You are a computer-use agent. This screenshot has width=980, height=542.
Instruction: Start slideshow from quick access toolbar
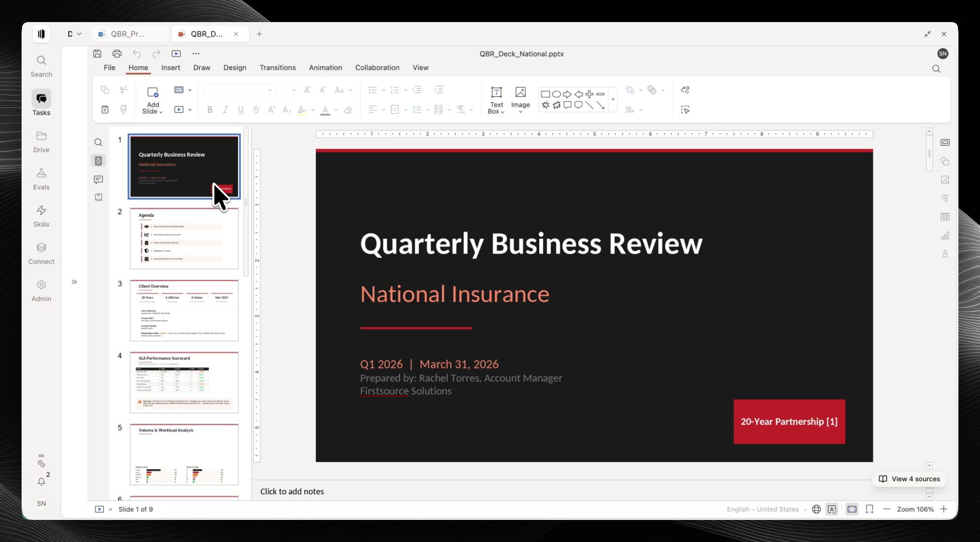click(176, 54)
